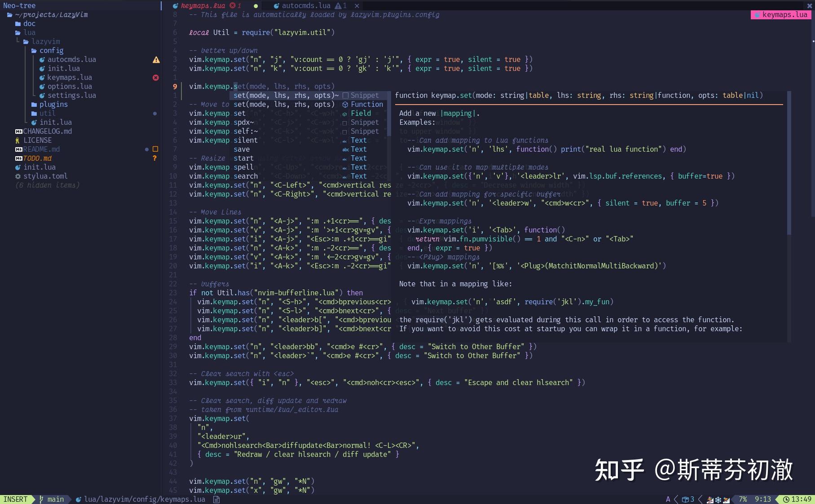Show the 6 hidden items in Neo-tree
This screenshot has height=504, width=815.
click(x=47, y=185)
